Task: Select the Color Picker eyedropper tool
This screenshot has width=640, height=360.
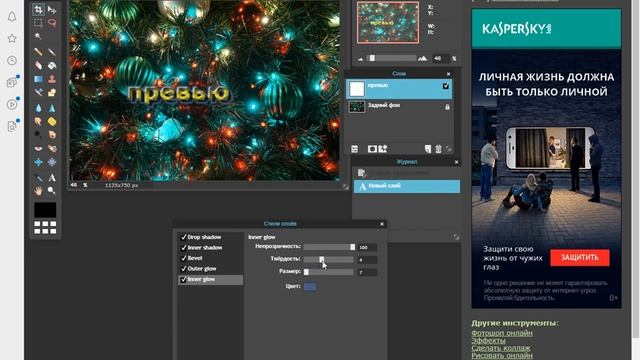Action: click(x=38, y=178)
